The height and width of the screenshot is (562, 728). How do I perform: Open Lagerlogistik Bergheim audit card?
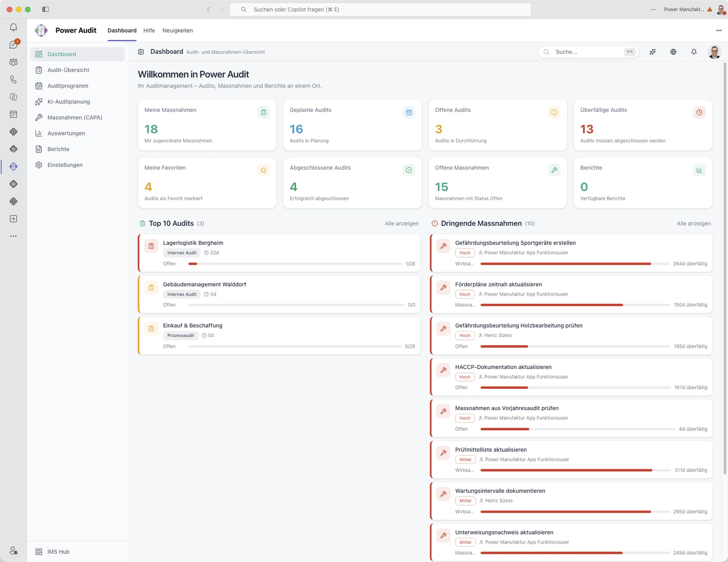coord(279,253)
